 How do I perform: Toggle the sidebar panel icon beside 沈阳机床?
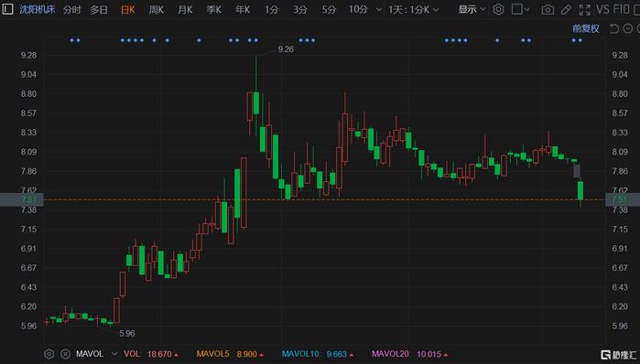pos(7,9)
